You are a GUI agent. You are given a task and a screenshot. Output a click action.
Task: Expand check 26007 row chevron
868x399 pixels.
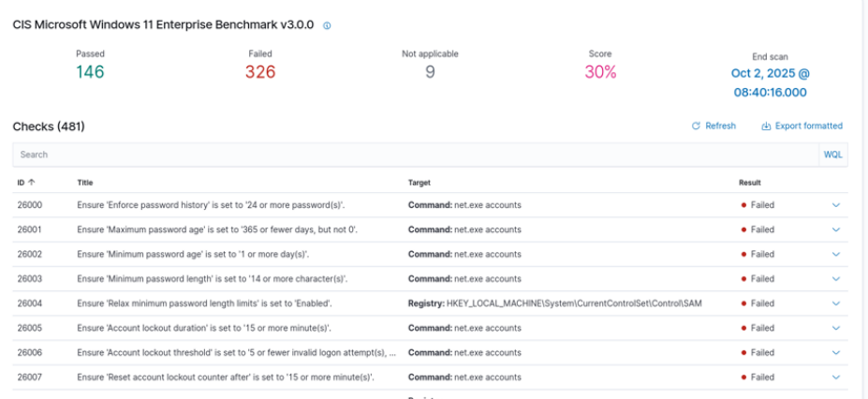[x=836, y=377]
